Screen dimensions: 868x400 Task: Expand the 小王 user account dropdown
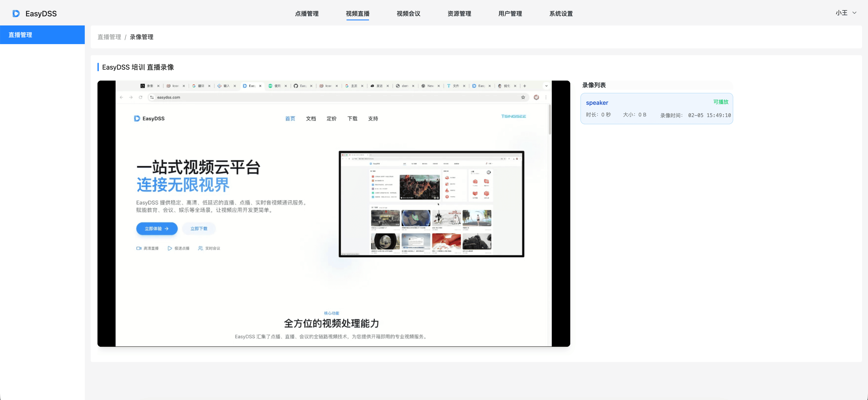click(x=846, y=13)
